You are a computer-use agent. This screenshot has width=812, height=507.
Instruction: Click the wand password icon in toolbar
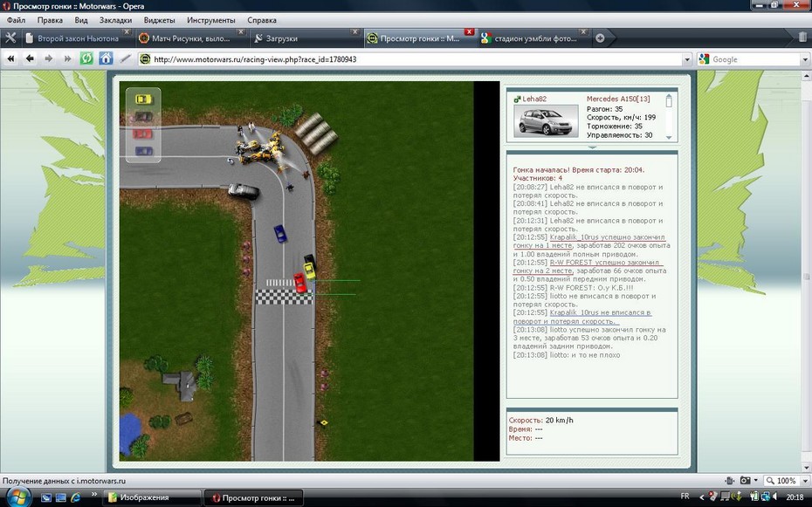(125, 59)
